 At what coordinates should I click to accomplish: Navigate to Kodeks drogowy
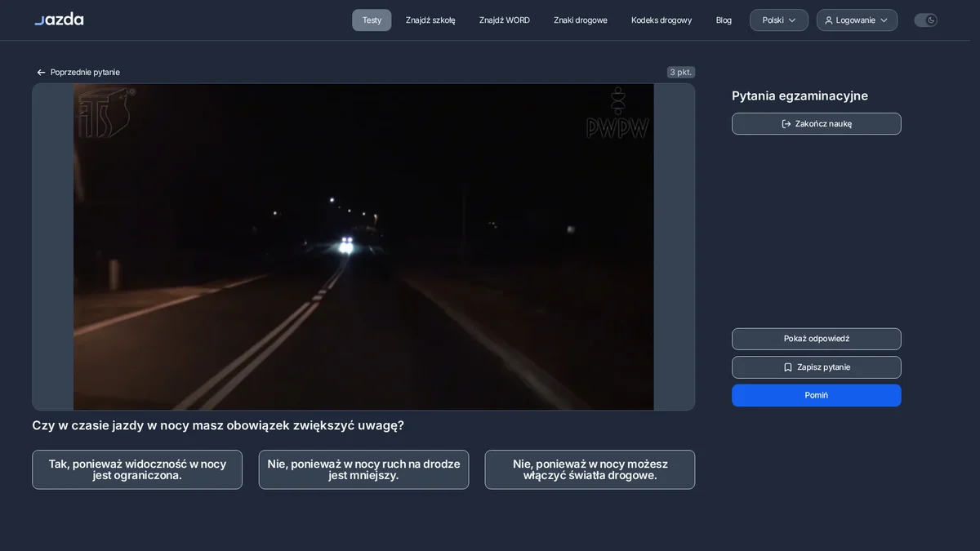(x=661, y=20)
